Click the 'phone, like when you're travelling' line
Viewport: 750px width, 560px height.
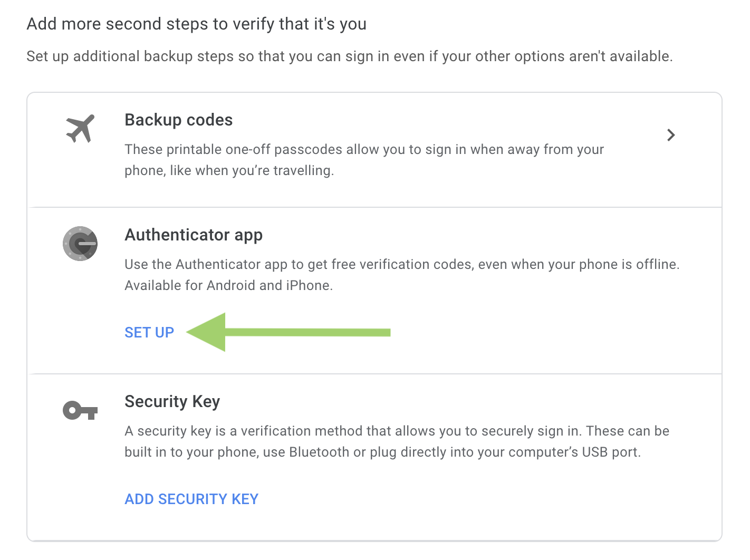(229, 171)
